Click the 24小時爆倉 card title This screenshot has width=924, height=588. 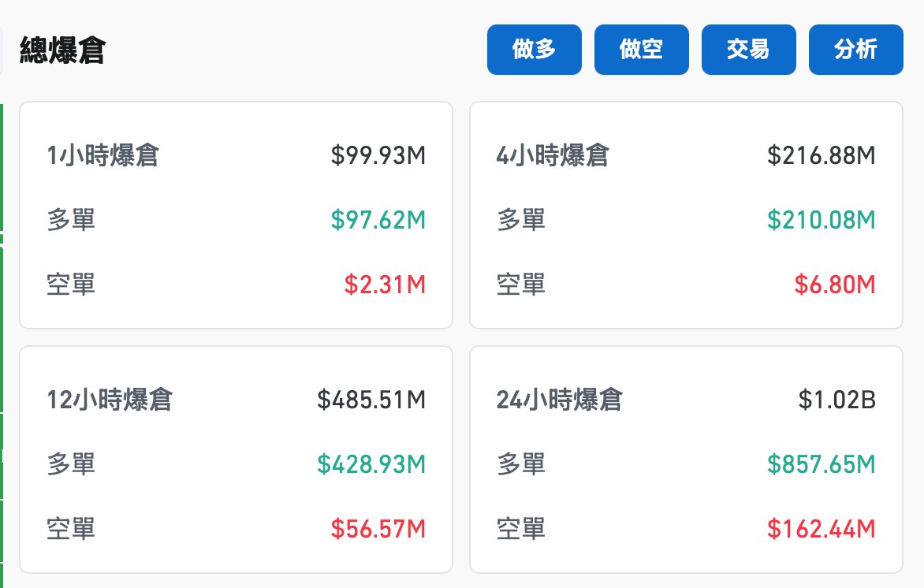[560, 400]
